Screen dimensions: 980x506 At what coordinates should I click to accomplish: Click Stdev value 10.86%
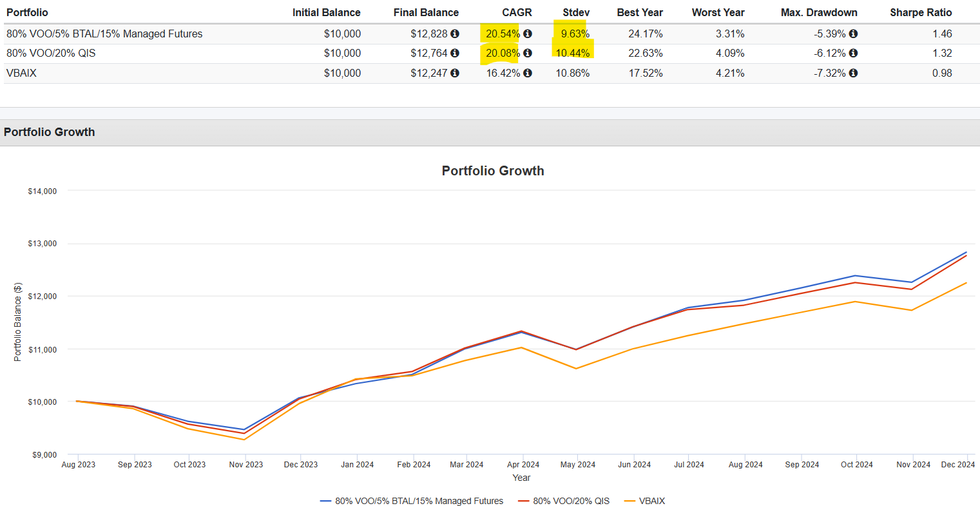[x=573, y=73]
